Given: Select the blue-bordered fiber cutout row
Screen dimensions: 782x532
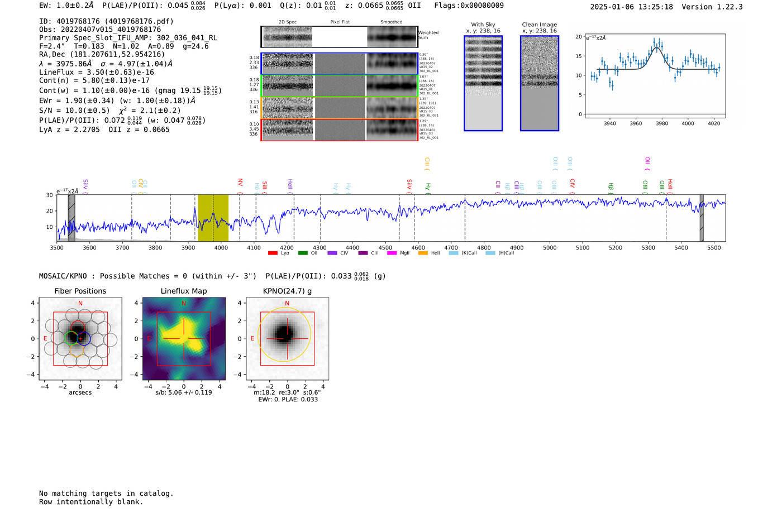Looking at the screenshot, I should pos(339,64).
